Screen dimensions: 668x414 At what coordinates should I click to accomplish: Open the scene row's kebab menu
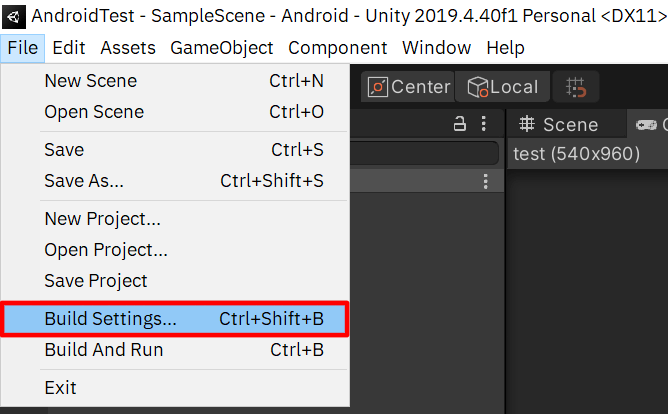coord(486,181)
